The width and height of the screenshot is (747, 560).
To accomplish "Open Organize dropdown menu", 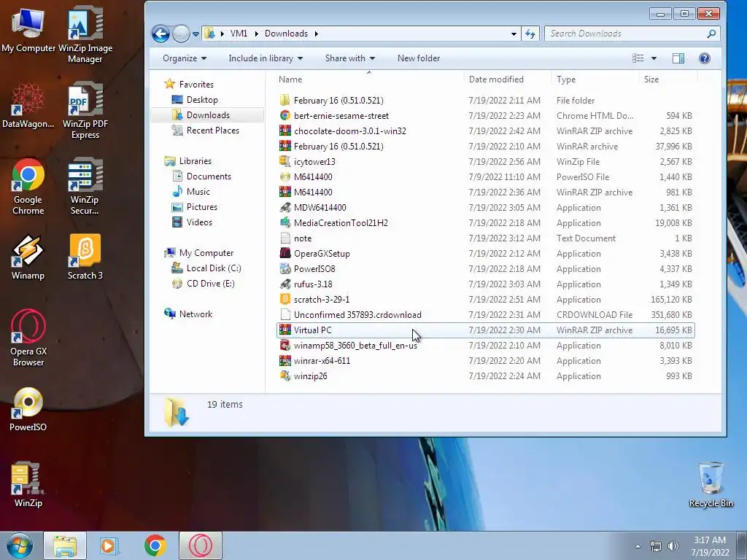I will [185, 58].
